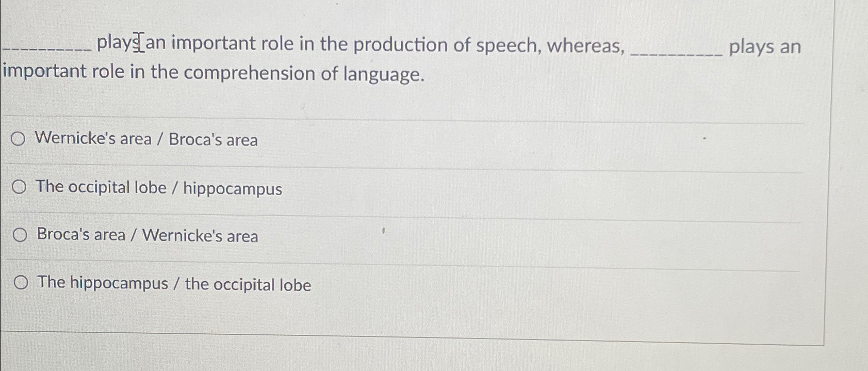The image size is (868, 371).
Task: Select the radio button for Broca's area / Wernicke's area
Action: point(20,234)
